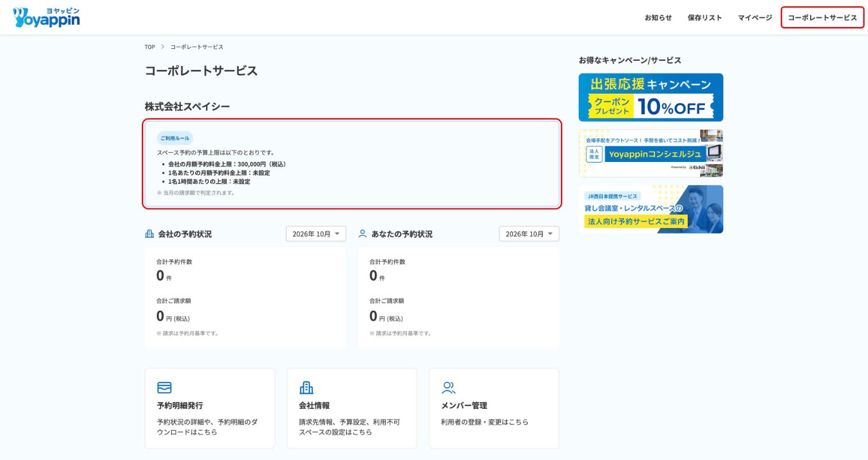
Task: Open お知らせ in top navigation
Action: [x=658, y=18]
